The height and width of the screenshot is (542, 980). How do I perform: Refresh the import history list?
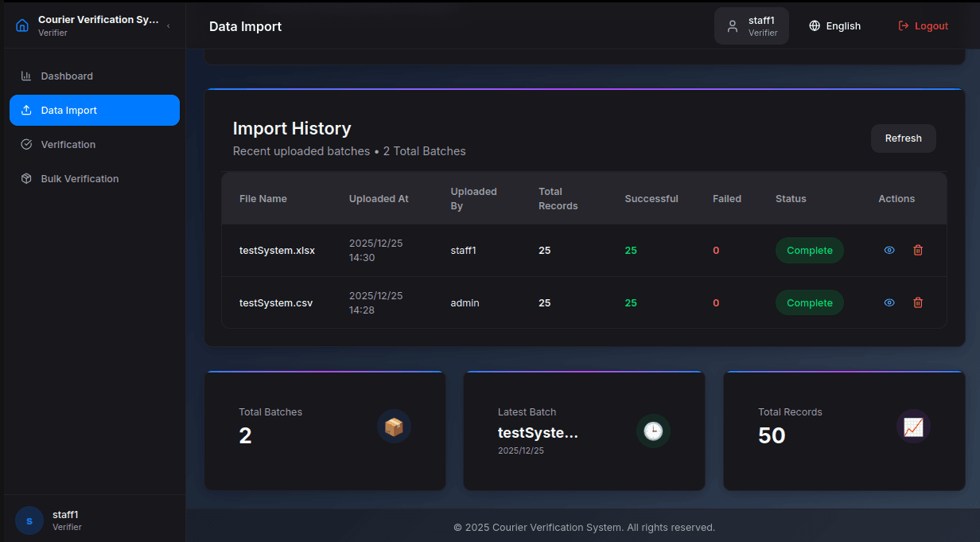point(903,138)
